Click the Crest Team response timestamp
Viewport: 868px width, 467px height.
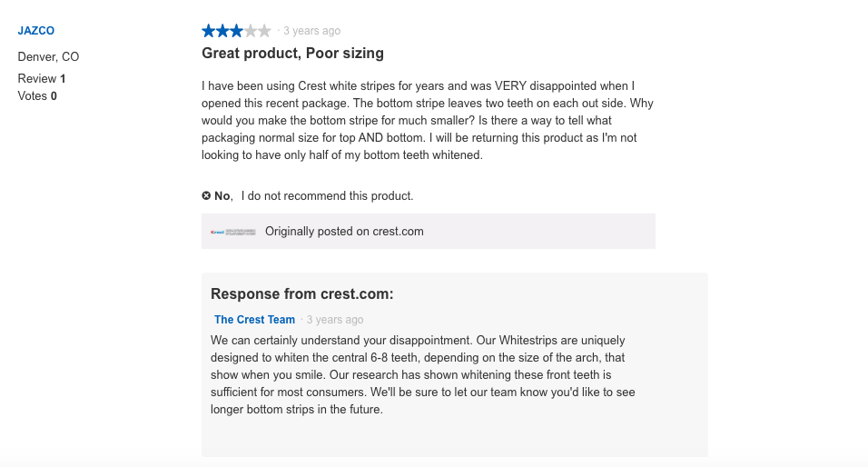(x=335, y=320)
